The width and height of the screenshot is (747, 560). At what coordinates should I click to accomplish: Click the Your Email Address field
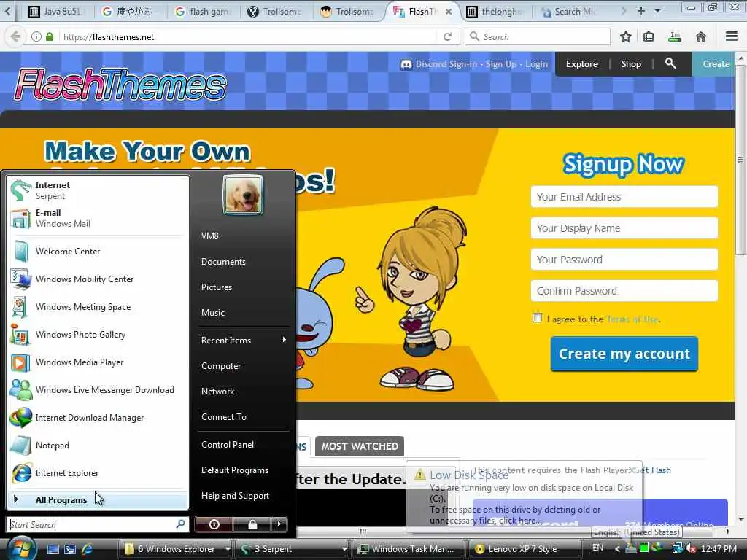(624, 197)
